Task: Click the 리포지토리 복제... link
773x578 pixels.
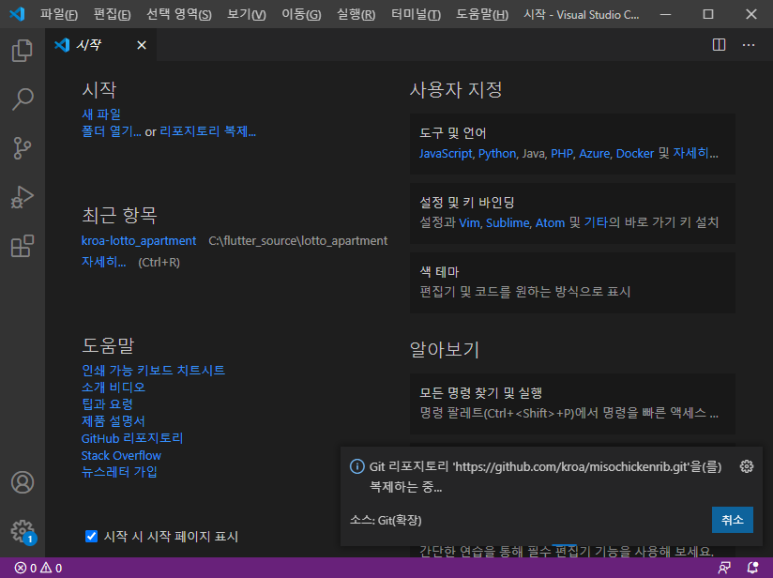Action: pyautogui.click(x=208, y=132)
